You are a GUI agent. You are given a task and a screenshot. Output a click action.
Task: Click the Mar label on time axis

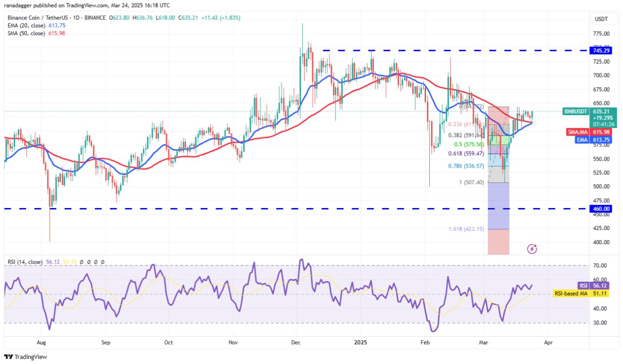pyautogui.click(x=484, y=342)
